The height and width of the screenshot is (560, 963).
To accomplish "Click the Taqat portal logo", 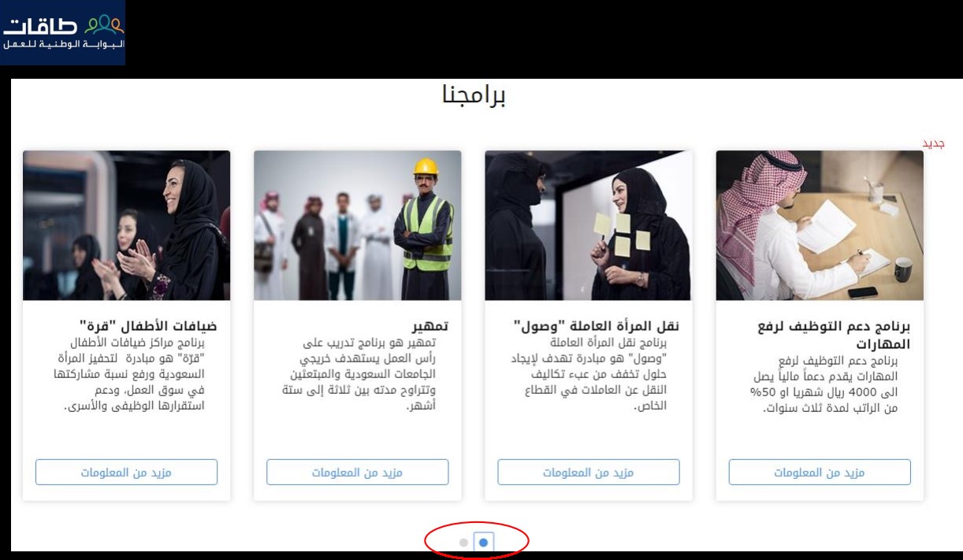I will tap(63, 32).
